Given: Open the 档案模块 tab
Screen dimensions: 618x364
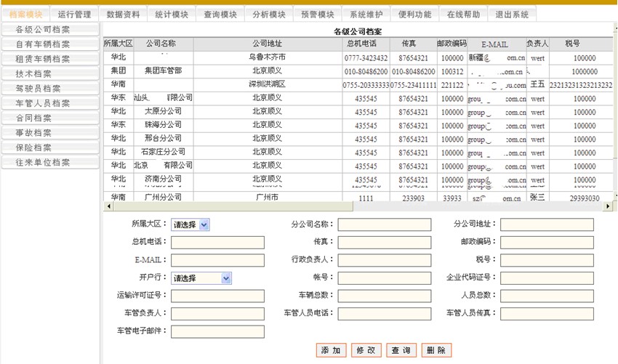Looking at the screenshot, I should pos(25,15).
